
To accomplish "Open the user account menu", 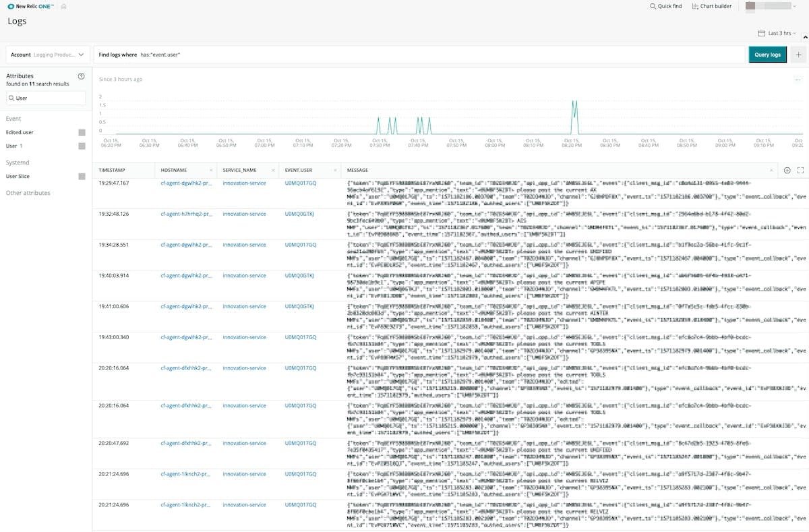I will tap(773, 6).
